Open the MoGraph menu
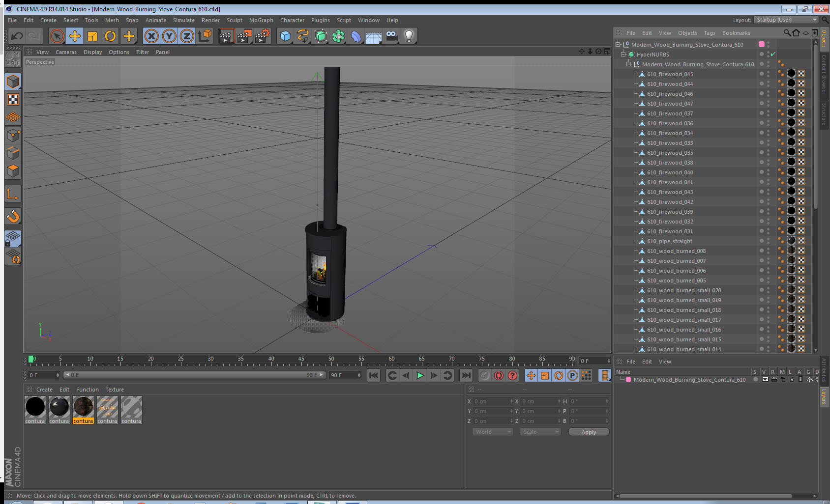This screenshot has width=830, height=504. (x=261, y=20)
